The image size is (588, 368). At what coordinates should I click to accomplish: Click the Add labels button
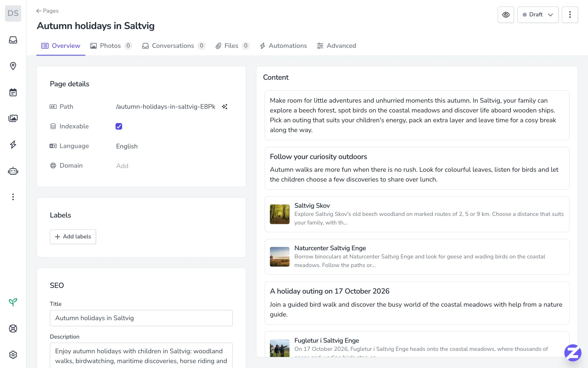73,237
